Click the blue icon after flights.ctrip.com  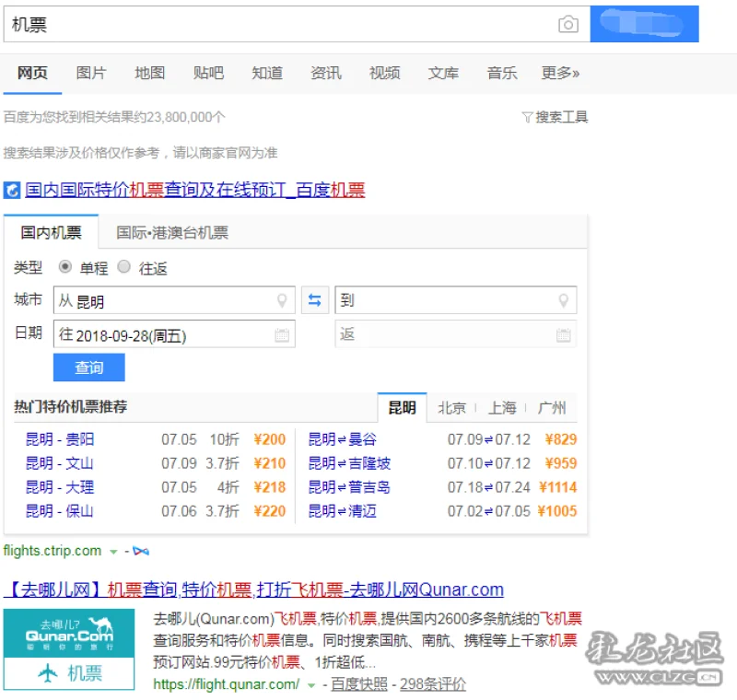[141, 551]
